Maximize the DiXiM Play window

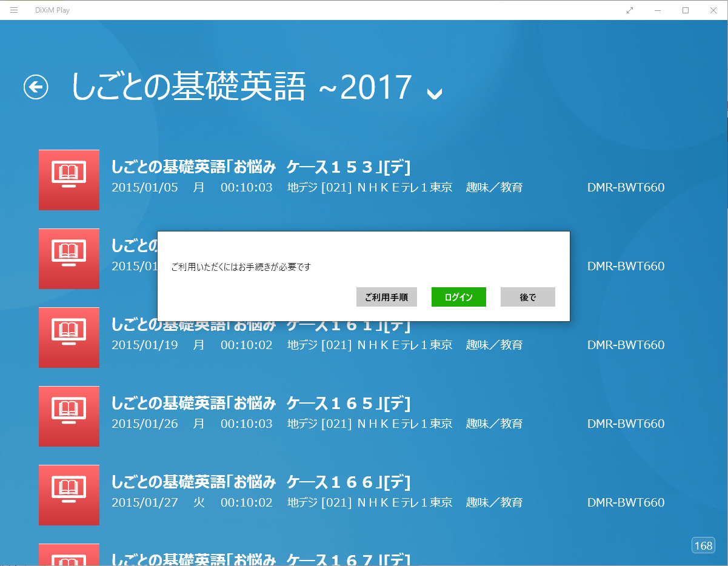click(x=686, y=10)
